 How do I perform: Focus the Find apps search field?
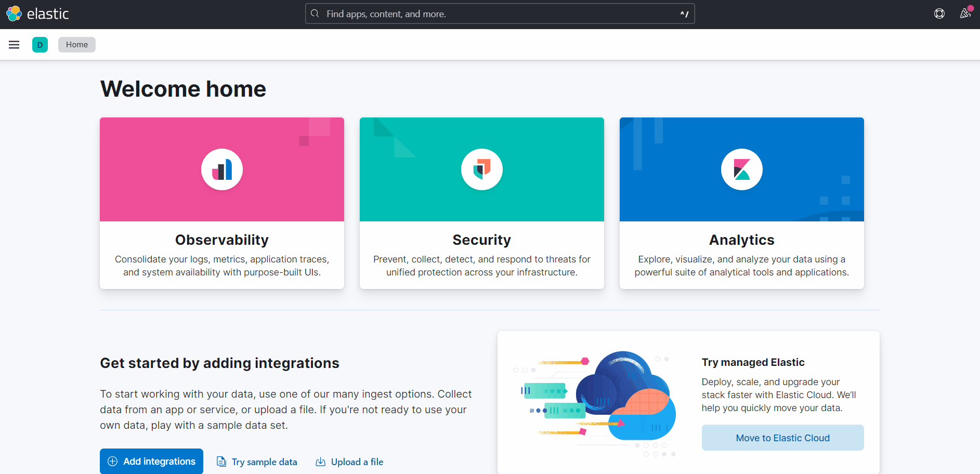click(x=499, y=14)
